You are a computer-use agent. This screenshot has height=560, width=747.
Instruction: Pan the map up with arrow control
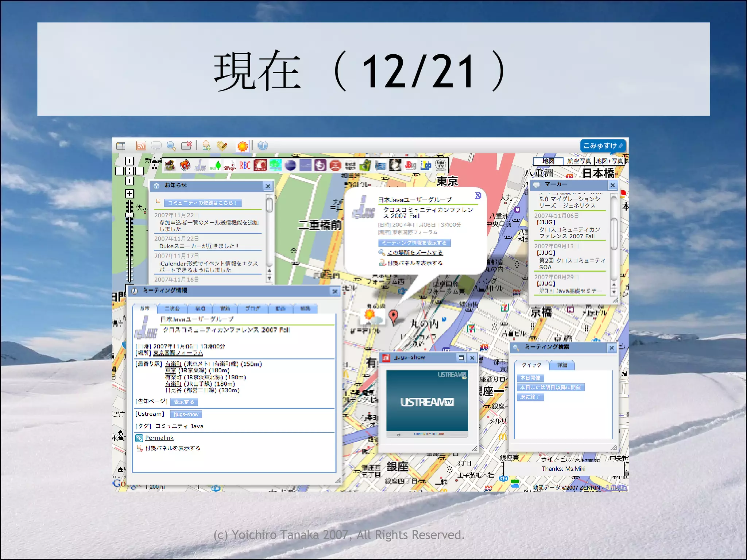129,161
